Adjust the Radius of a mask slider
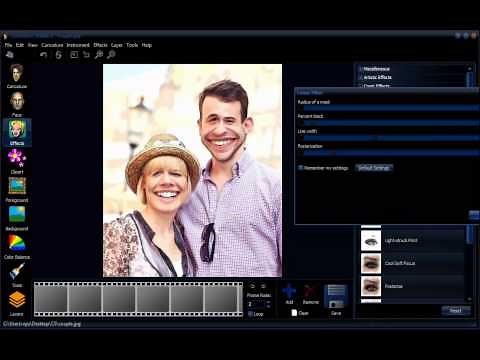The width and height of the screenshot is (480, 360). pyautogui.click(x=391, y=108)
